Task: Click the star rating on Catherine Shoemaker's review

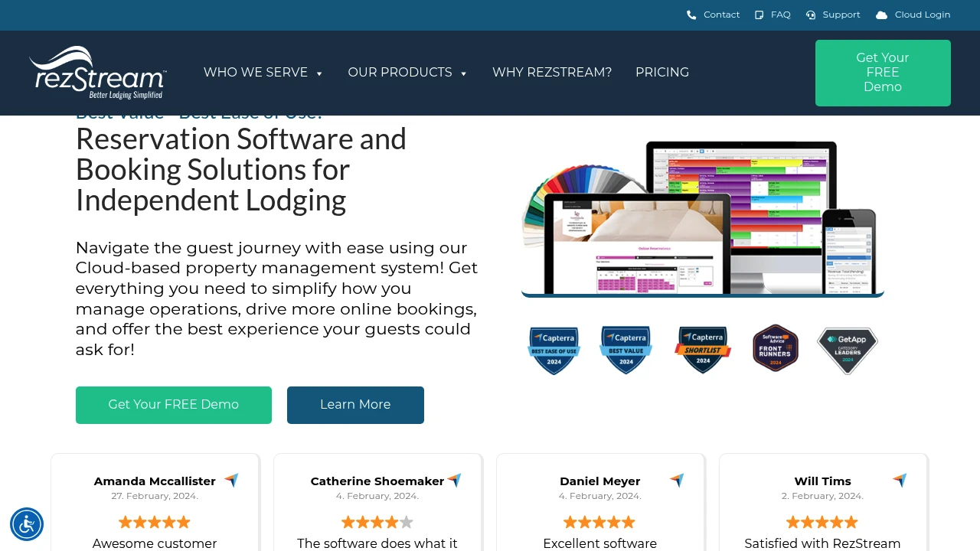Action: [377, 522]
